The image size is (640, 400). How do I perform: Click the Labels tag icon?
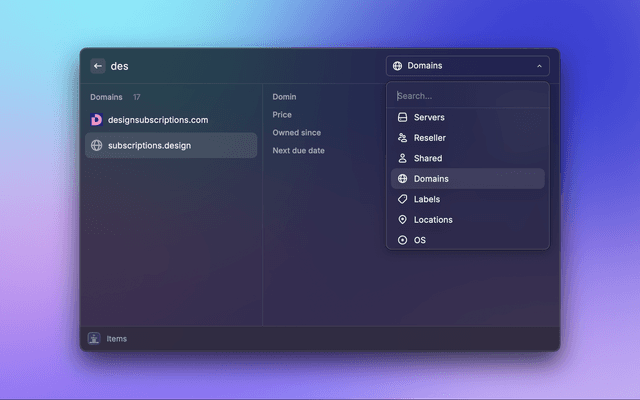point(402,199)
